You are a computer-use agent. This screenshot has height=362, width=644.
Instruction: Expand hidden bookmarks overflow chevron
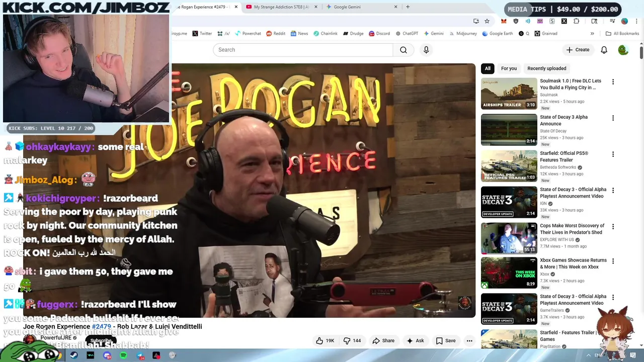(592, 34)
